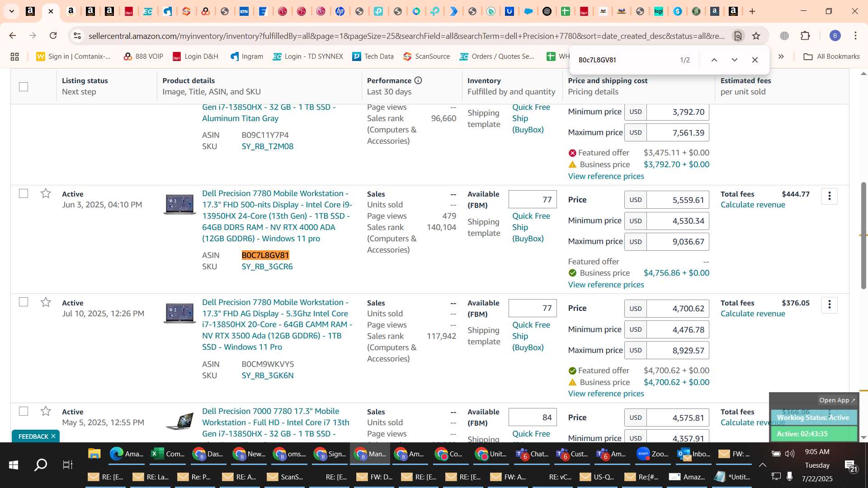Open the apps grid in bookmarks bar
868x488 pixels.
coord(14,56)
